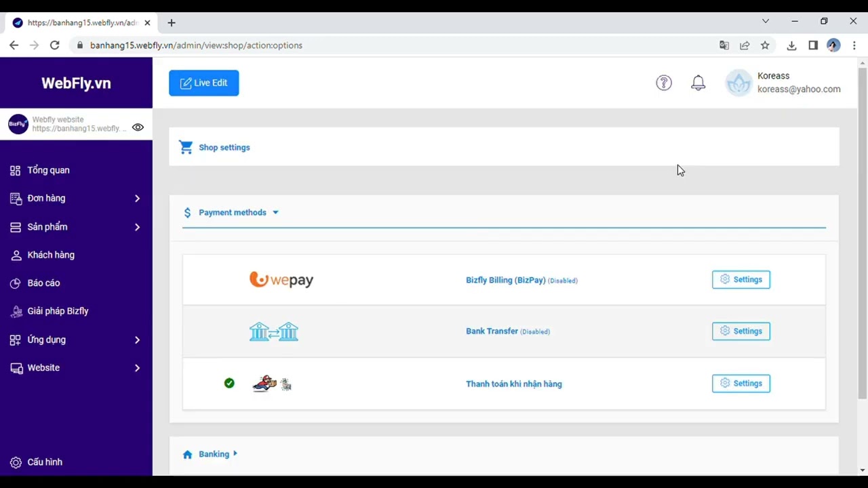Bookmark this page with star icon
This screenshot has width=868, height=488.
(765, 45)
